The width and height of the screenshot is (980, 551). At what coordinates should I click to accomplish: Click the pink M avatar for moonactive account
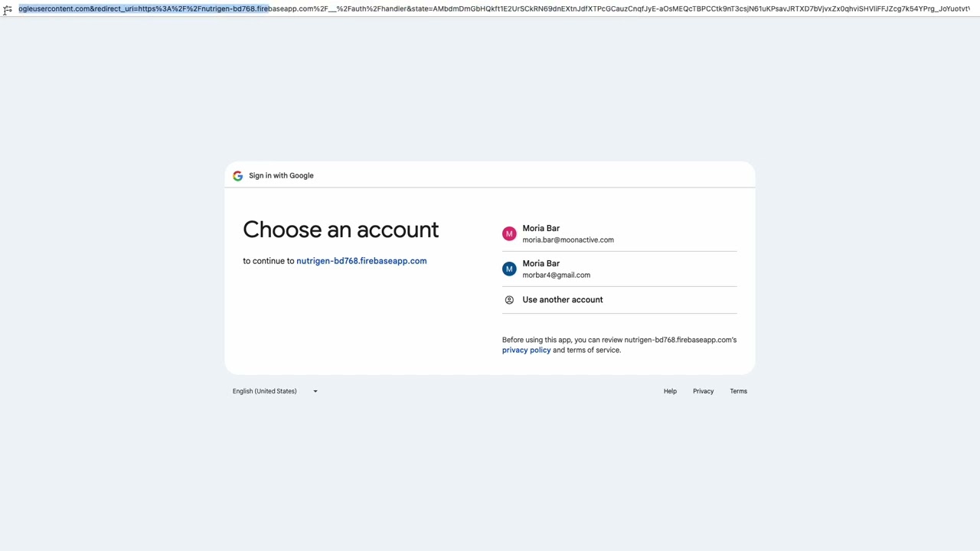(509, 234)
